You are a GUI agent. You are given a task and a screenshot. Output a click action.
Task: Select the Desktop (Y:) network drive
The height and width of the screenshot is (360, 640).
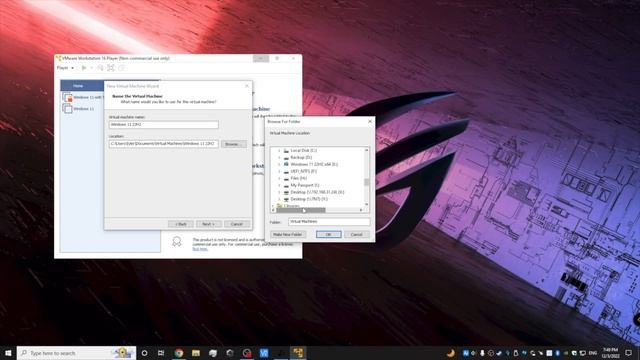tap(309, 199)
